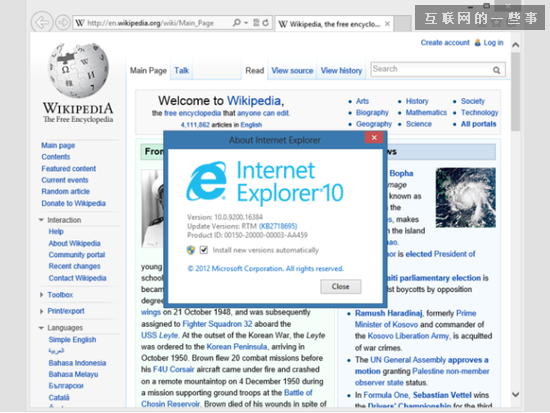Click the Wikipedia search magnifier button

[496, 70]
